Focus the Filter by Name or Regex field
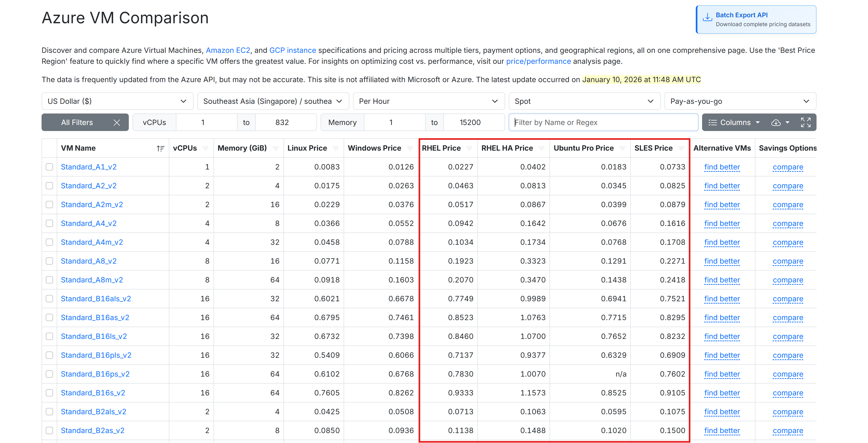Image resolution: width=868 pixels, height=443 pixels. [x=603, y=122]
